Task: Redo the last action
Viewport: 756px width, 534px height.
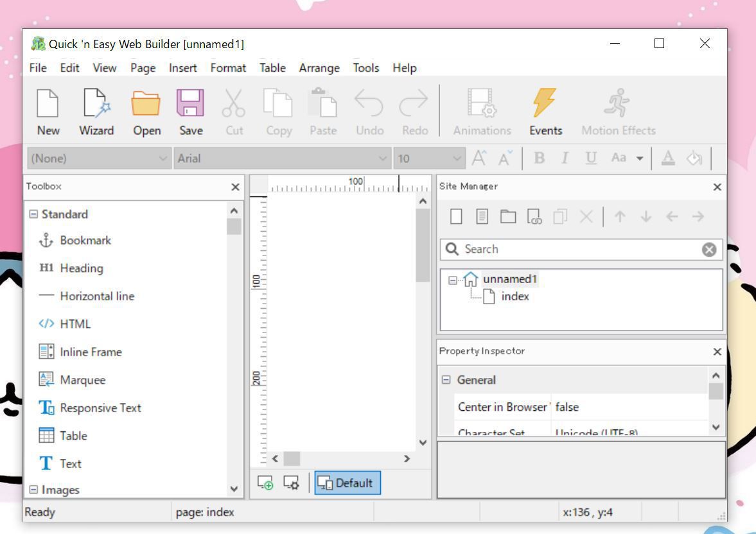Action: 415,112
